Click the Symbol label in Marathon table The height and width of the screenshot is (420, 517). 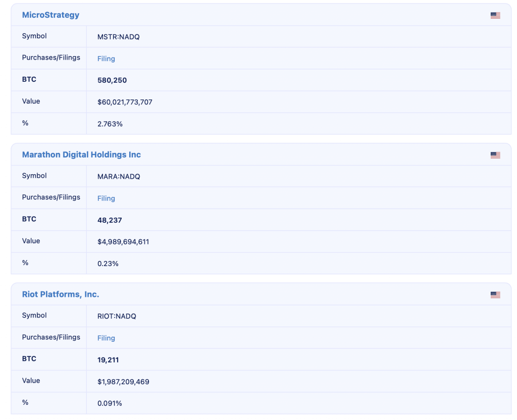34,176
